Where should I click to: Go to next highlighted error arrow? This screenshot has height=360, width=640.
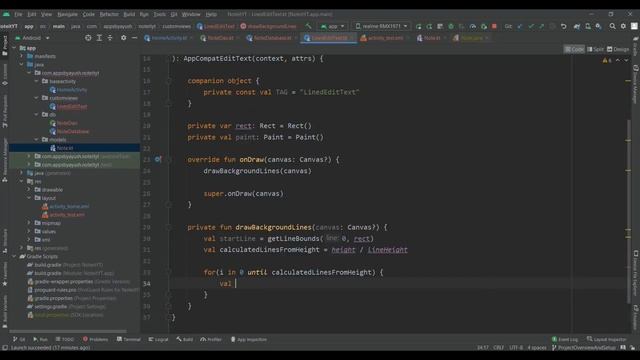click(x=626, y=60)
